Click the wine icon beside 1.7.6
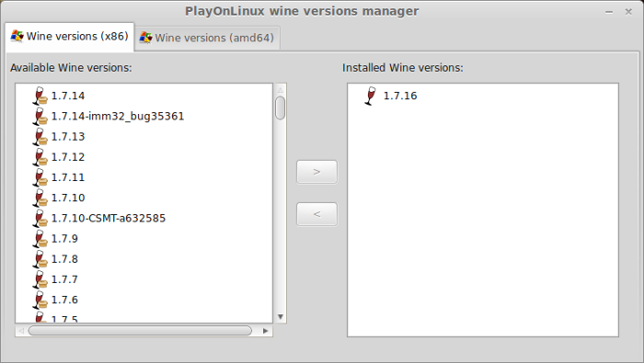 click(40, 300)
